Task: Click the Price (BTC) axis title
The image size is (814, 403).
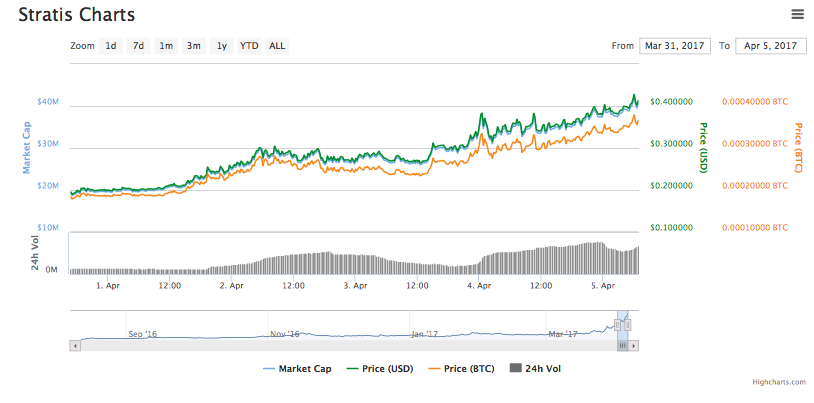Action: [798, 148]
